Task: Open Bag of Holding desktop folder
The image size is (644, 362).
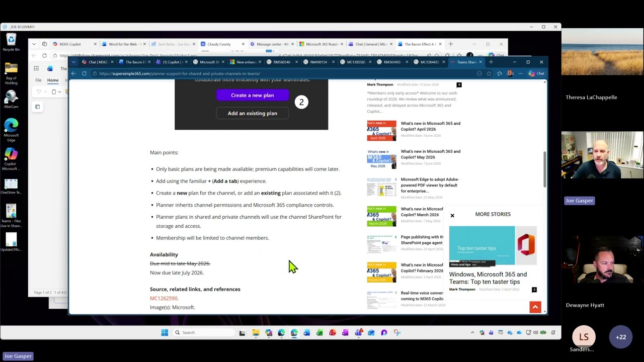Action: [x=11, y=74]
